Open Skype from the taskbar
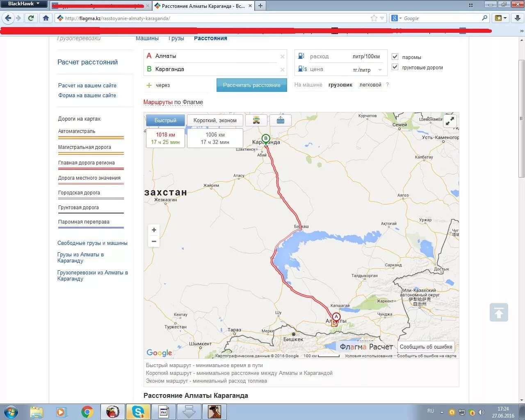The image size is (525, 420). 138,412
